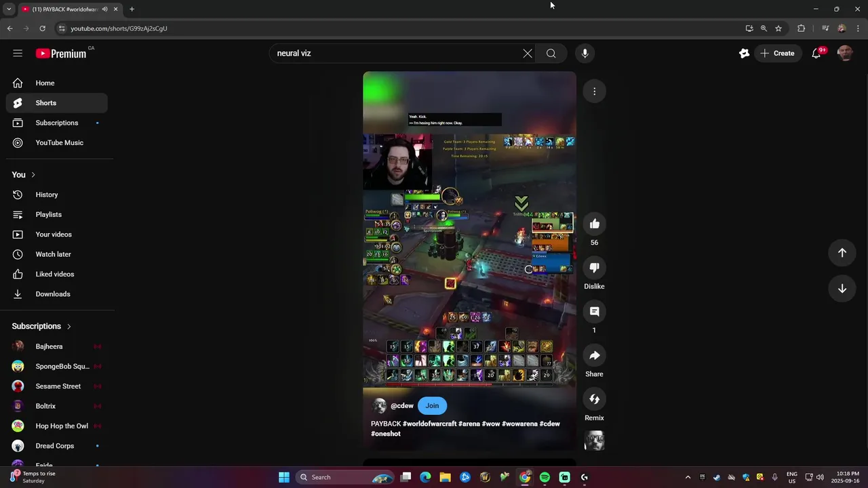Open a new browser tab with plus

pos(132,9)
